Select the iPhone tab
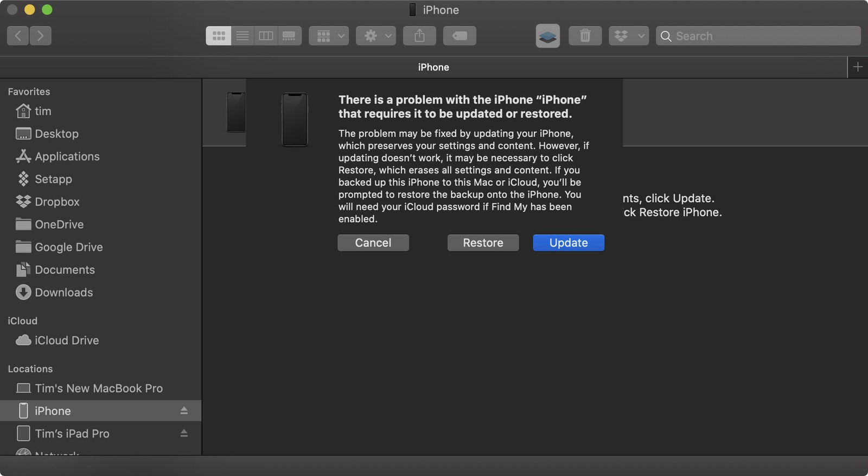Image resolution: width=868 pixels, height=476 pixels. pos(433,67)
